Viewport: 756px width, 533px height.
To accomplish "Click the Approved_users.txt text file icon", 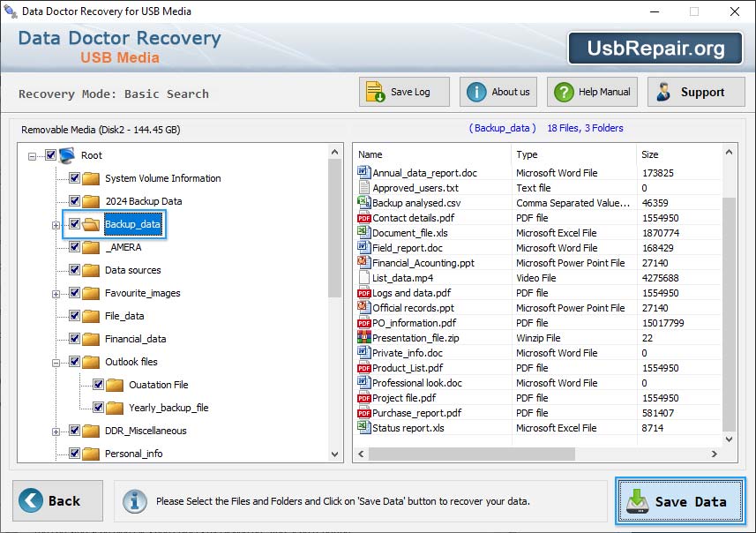I will (x=364, y=188).
